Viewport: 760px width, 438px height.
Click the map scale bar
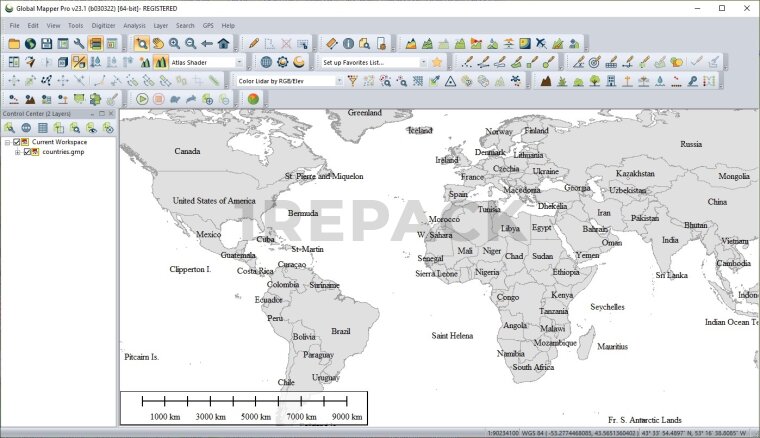click(244, 406)
